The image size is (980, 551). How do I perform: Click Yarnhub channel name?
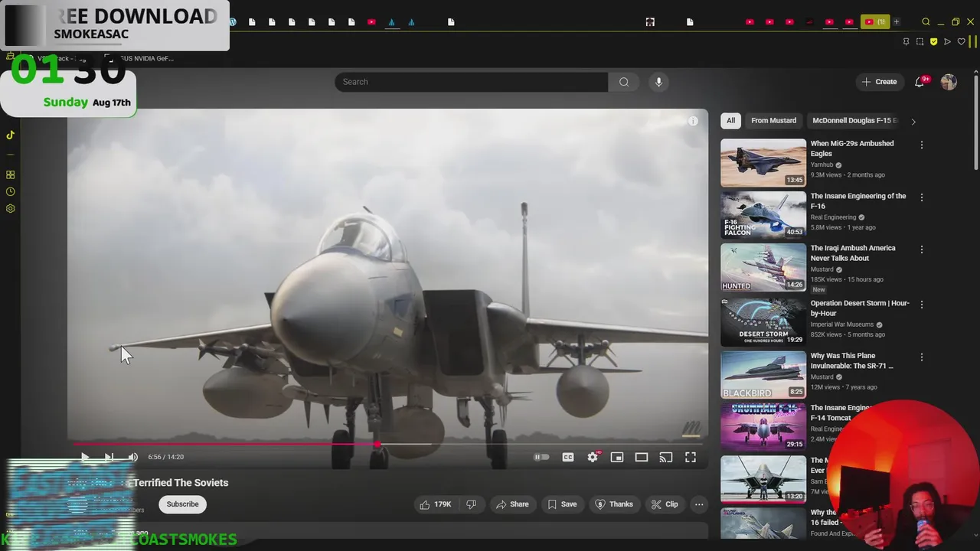point(822,165)
